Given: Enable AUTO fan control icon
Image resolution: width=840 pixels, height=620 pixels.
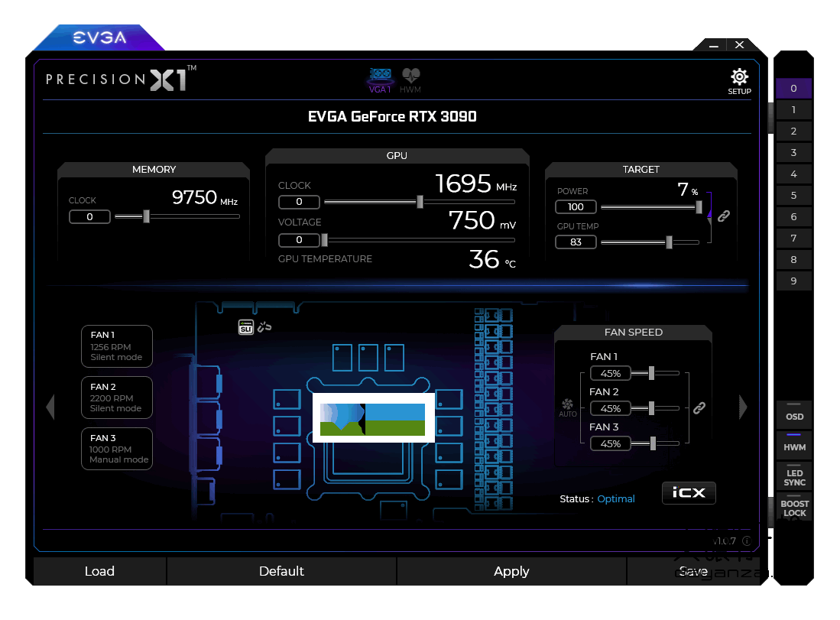Looking at the screenshot, I should [x=567, y=407].
